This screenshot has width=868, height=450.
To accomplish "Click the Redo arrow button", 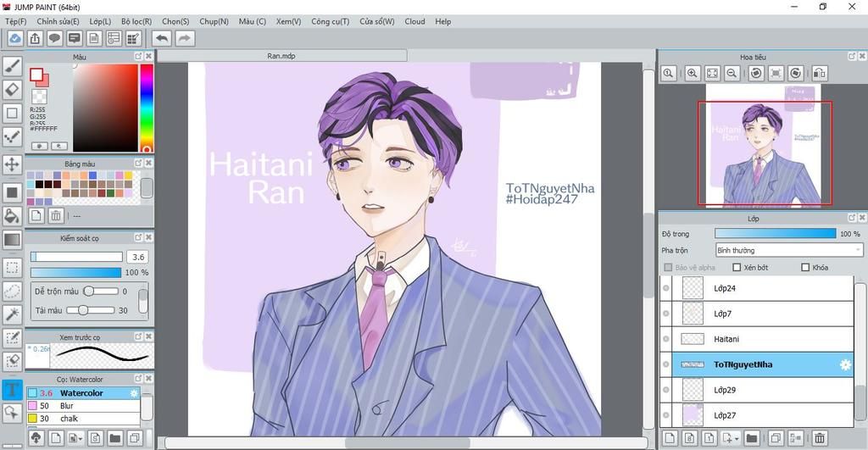I will pos(185,38).
